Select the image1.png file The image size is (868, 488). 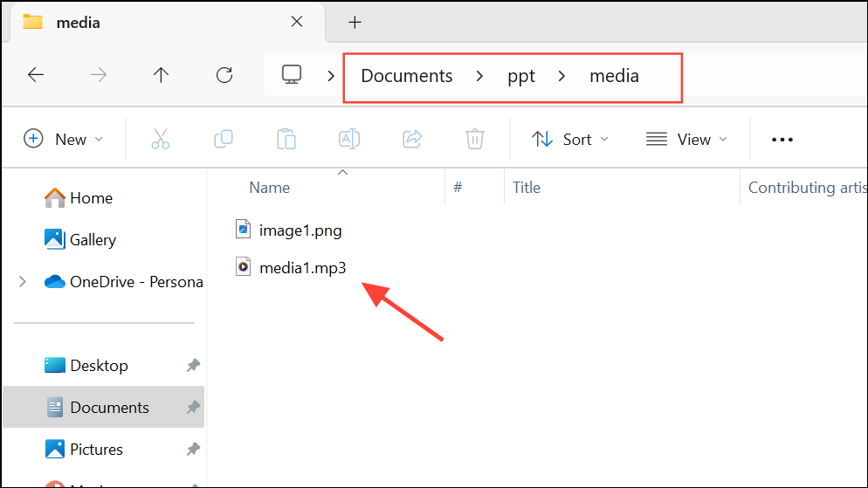click(x=300, y=230)
